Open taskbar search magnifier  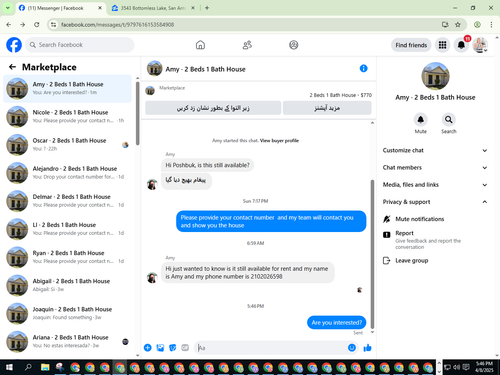pos(28,367)
